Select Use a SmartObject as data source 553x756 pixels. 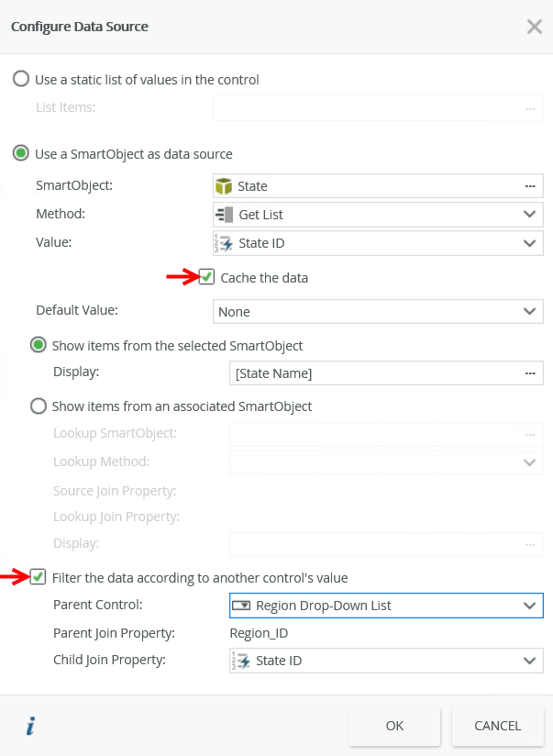[x=21, y=154]
